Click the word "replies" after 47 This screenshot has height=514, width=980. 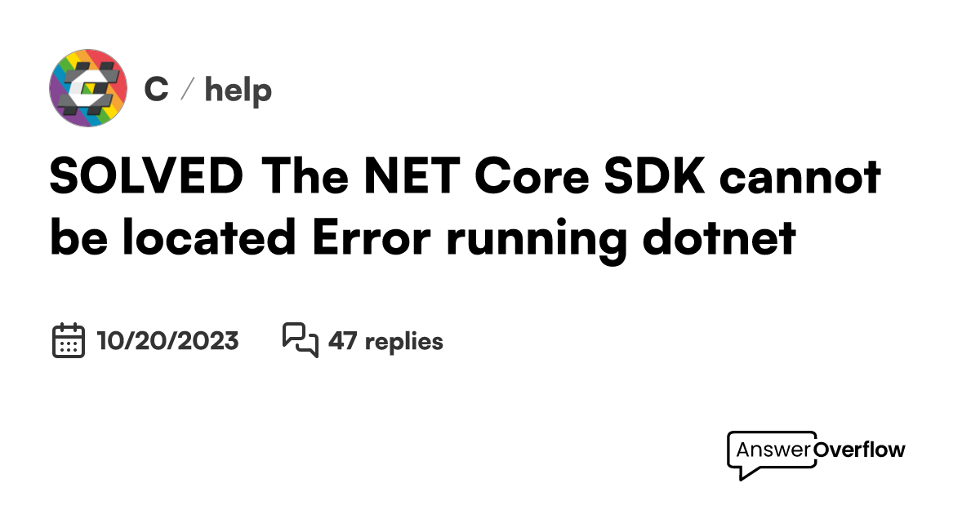coord(403,341)
